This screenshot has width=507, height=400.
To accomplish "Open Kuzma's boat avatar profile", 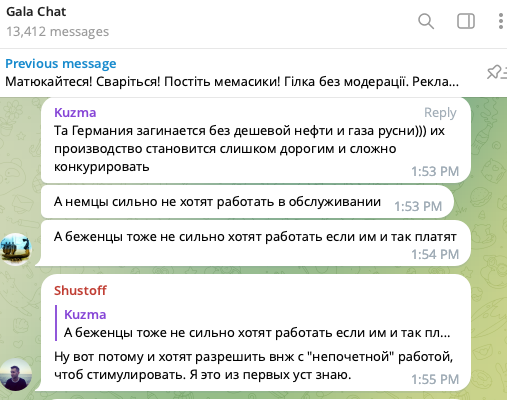I will pyautogui.click(x=16, y=249).
